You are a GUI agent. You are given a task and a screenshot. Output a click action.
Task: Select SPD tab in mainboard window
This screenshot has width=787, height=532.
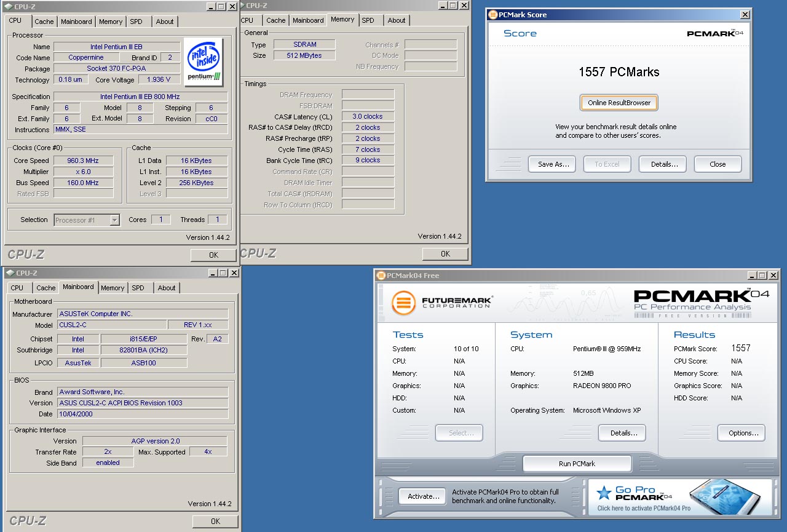(x=138, y=288)
